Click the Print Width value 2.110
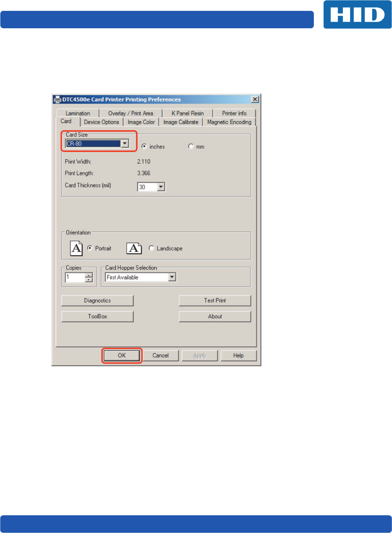The width and height of the screenshot is (392, 533). (x=144, y=162)
